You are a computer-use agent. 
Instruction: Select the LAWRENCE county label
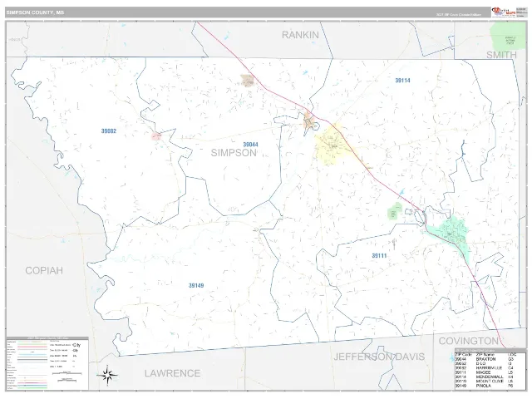click(x=172, y=373)
